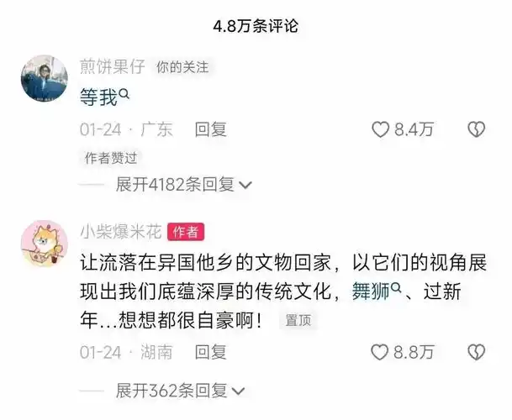This screenshot has width=512, height=420.
Task: Tap the red 作者 badge
Action: [x=186, y=232]
